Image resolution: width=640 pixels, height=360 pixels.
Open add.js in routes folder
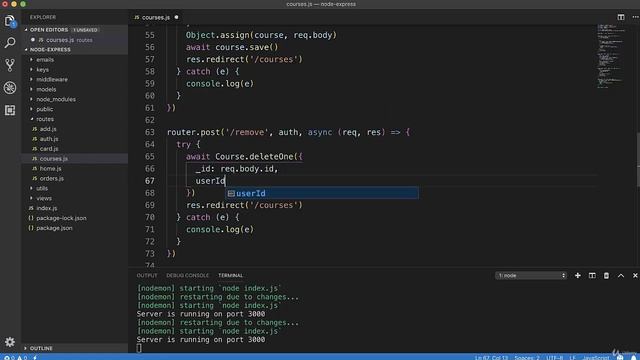(x=48, y=129)
